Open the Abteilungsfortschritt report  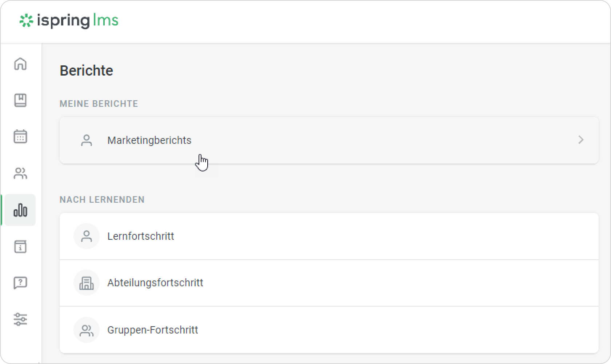pyautogui.click(x=329, y=283)
